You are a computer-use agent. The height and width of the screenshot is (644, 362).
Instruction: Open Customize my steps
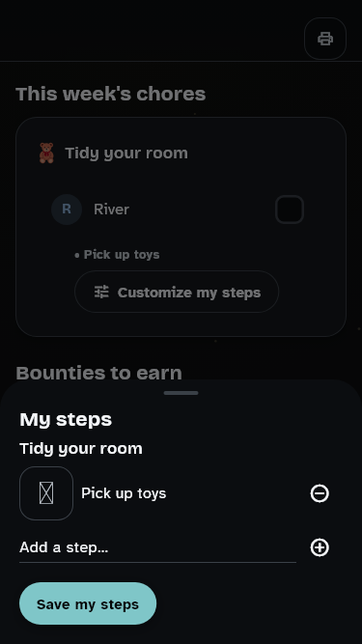coord(177,292)
